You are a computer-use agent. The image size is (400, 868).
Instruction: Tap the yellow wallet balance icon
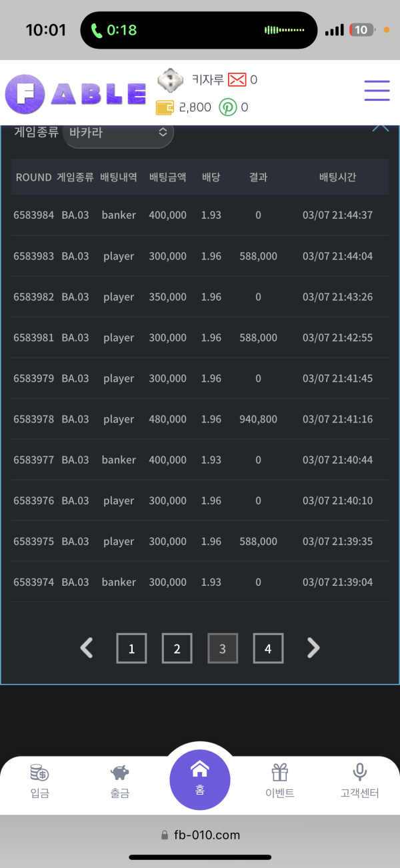[x=165, y=107]
